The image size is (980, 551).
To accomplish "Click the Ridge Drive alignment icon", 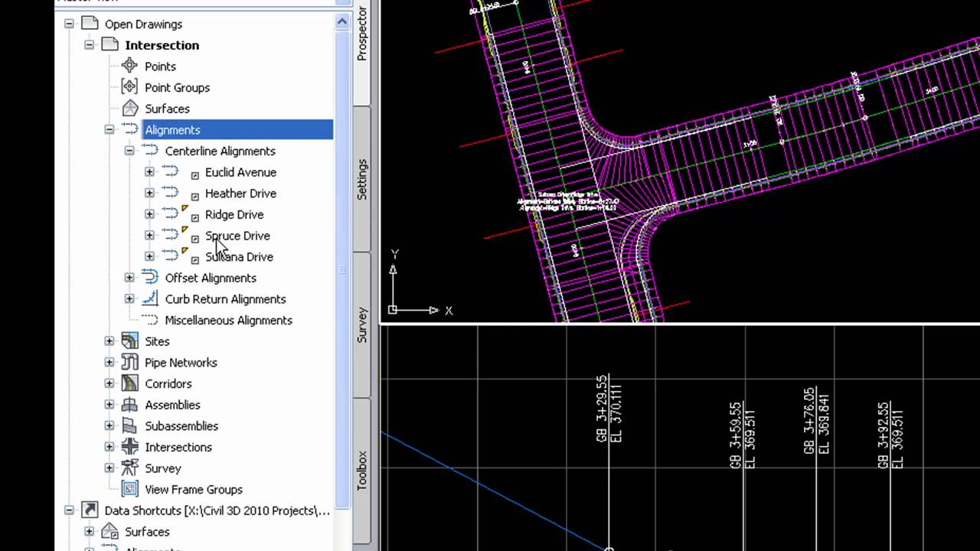I will pyautogui.click(x=170, y=214).
